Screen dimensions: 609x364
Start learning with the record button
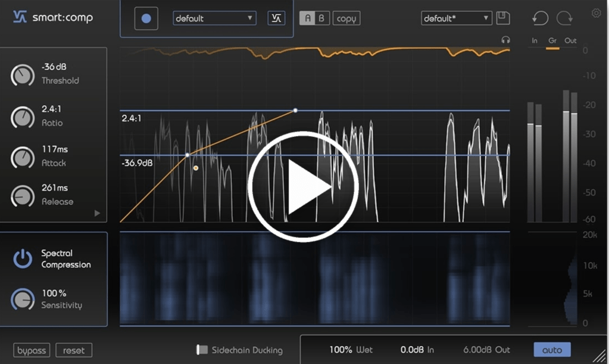click(146, 18)
